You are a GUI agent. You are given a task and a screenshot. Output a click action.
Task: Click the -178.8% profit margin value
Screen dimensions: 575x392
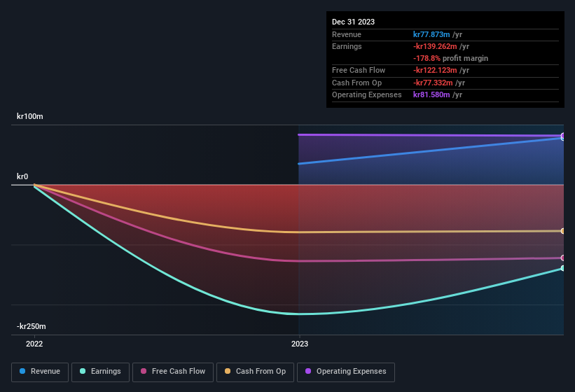(x=427, y=58)
